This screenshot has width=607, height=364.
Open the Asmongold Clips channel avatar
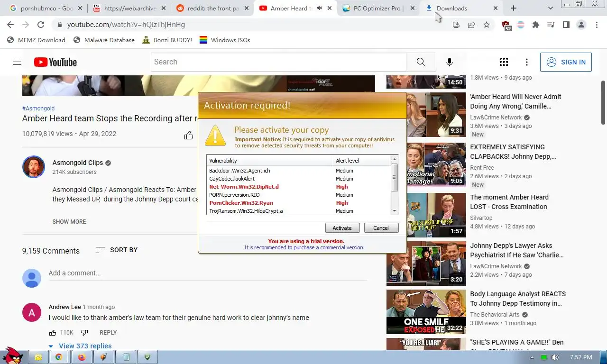[x=34, y=167]
